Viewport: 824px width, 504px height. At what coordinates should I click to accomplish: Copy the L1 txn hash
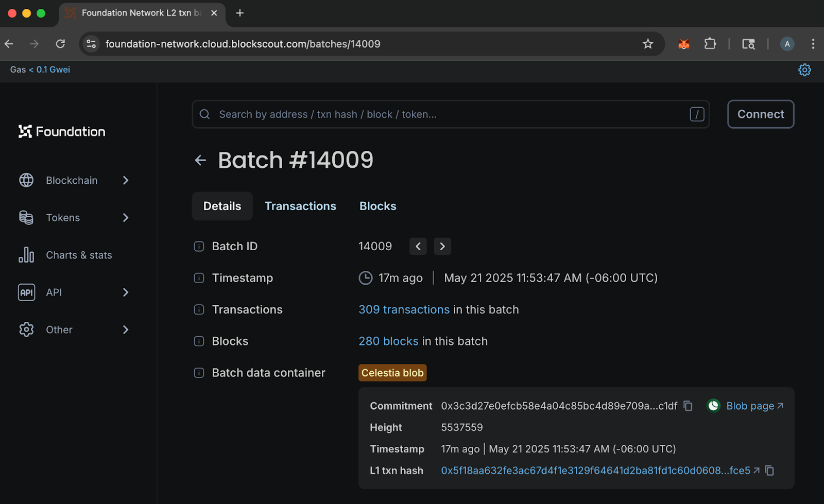pyautogui.click(x=770, y=471)
